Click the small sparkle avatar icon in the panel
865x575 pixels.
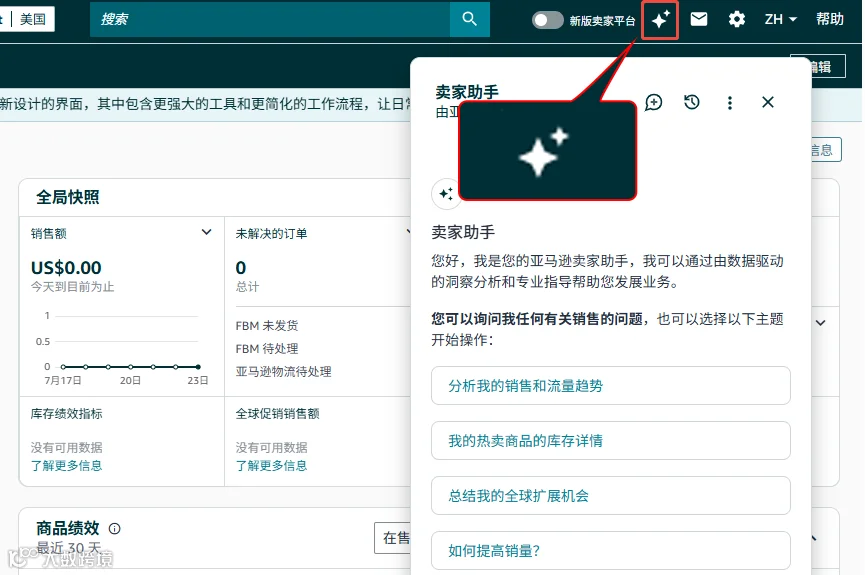[x=446, y=194]
